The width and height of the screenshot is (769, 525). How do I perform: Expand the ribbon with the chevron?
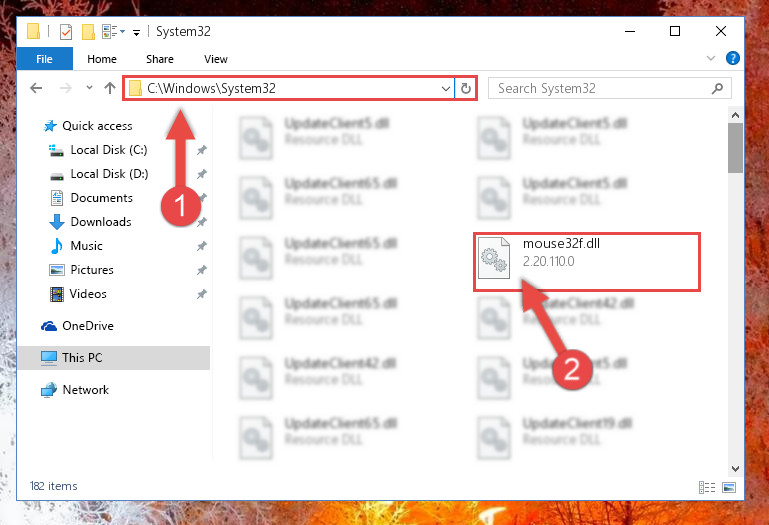(x=710, y=58)
